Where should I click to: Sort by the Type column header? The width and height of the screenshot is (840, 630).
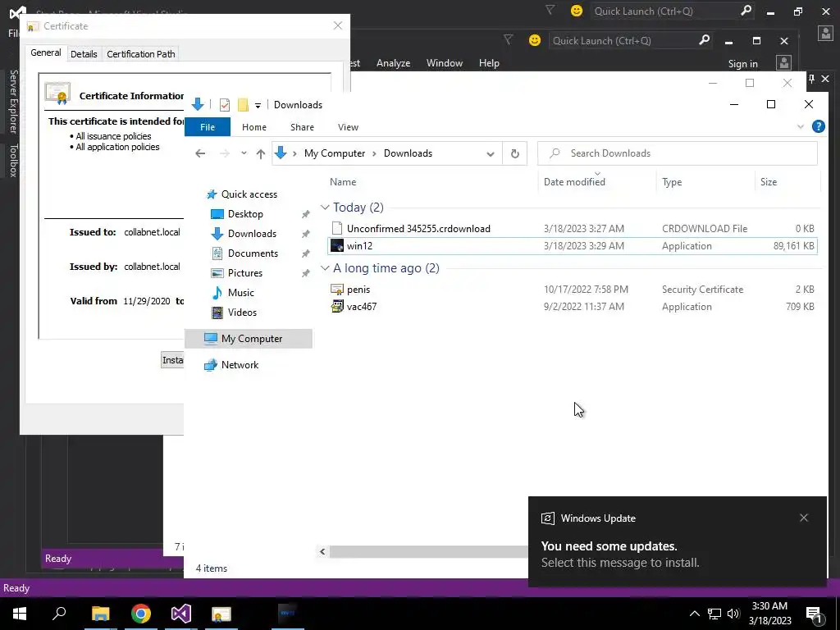click(705, 182)
